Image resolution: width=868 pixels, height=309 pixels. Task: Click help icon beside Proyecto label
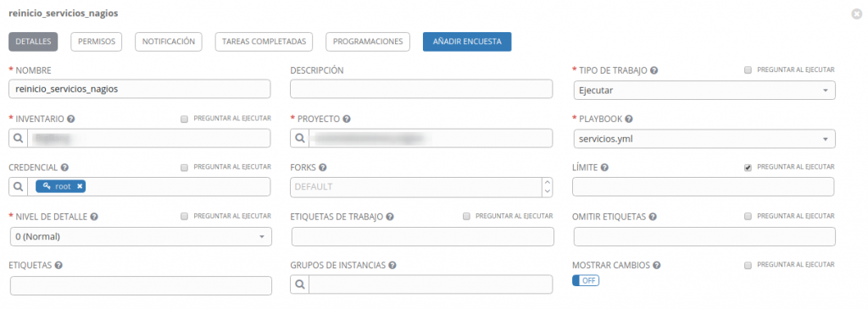[347, 119]
